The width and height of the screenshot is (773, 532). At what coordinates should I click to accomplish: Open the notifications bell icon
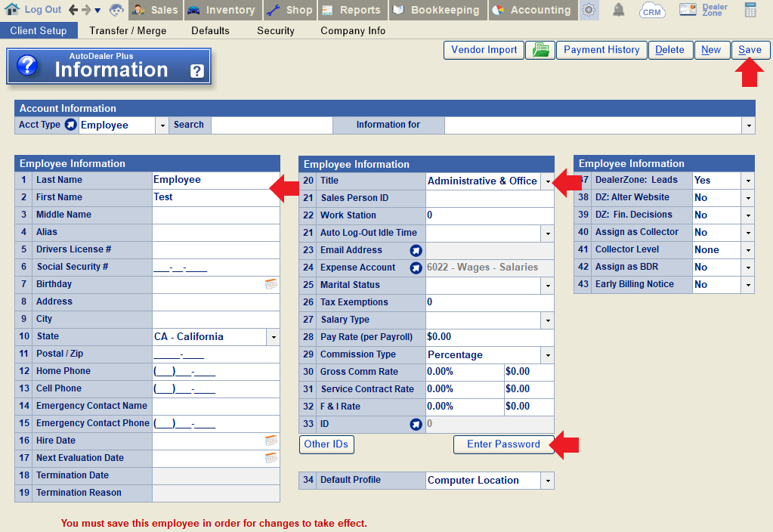(618, 10)
